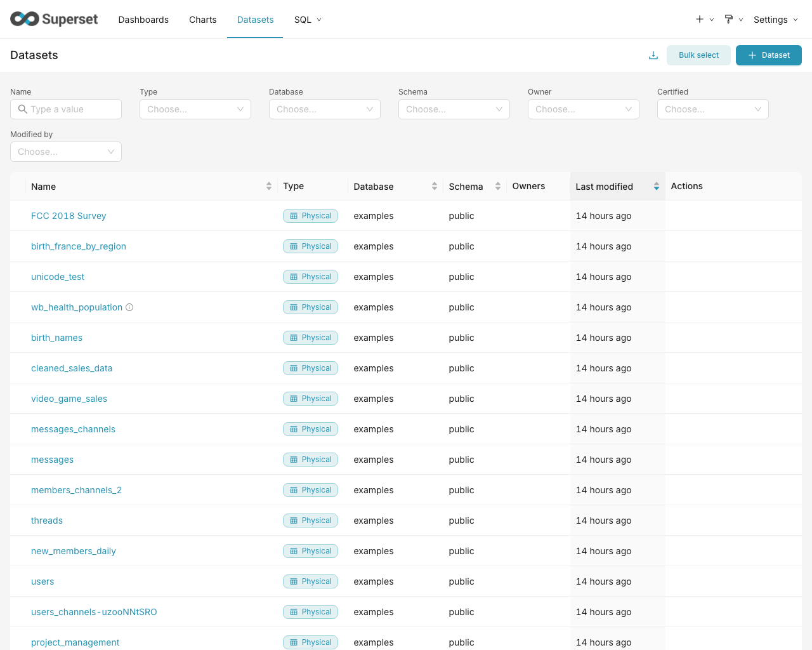Open the plus new-item menu icon
Viewport: 812px width, 650px height.
[x=700, y=19]
